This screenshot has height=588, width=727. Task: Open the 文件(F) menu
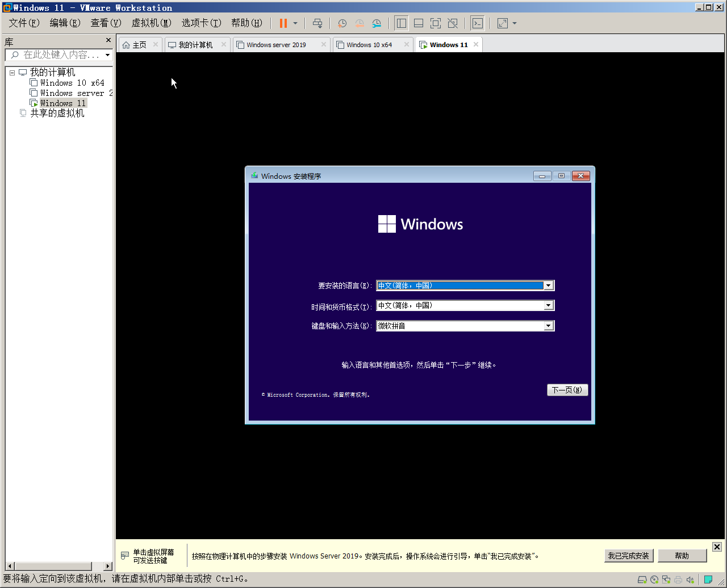(24, 23)
